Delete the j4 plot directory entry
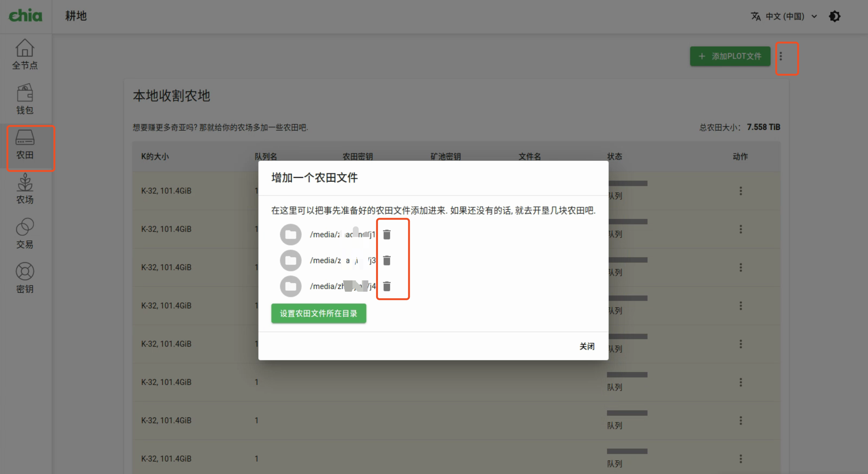Image resolution: width=868 pixels, height=474 pixels. point(387,286)
